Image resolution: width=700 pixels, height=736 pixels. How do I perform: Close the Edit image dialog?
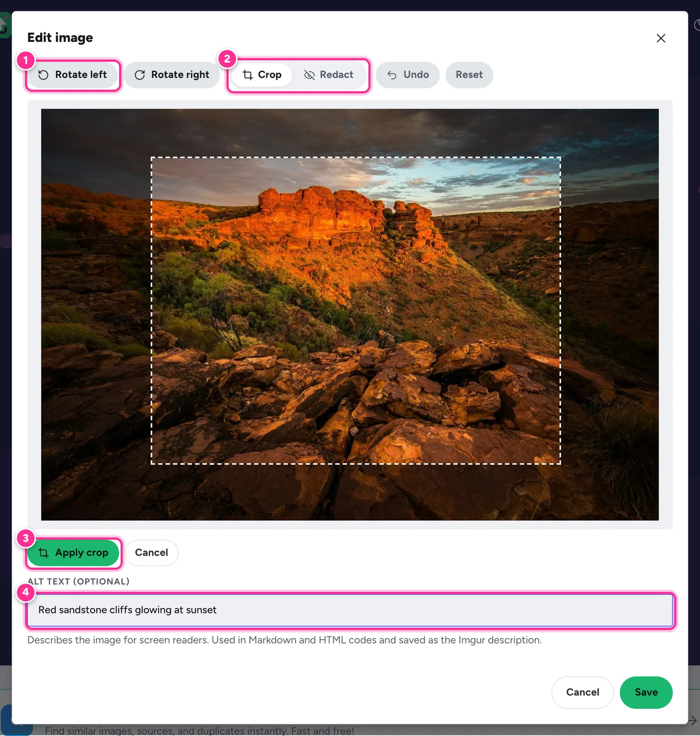(x=661, y=38)
